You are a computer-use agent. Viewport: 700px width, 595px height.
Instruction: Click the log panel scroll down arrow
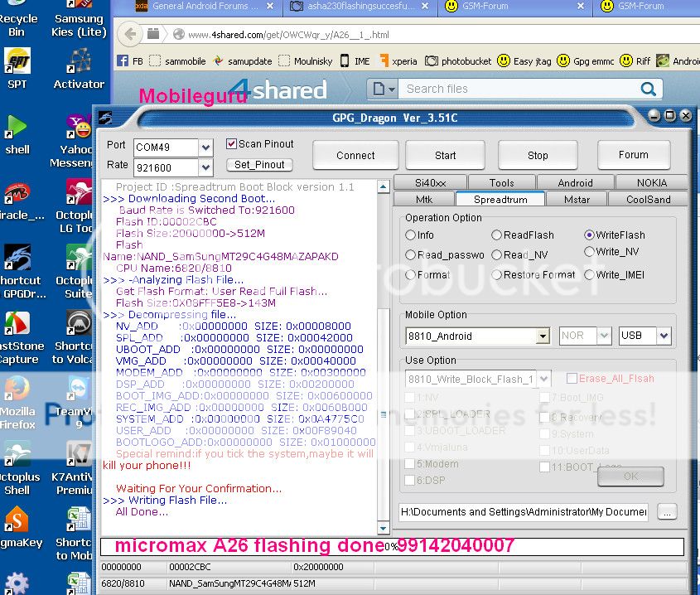coord(383,529)
